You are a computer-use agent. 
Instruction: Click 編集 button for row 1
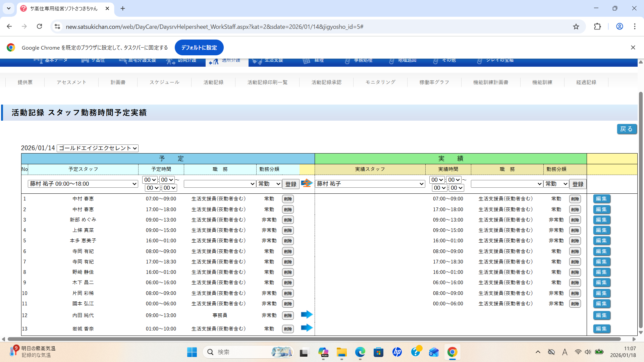(601, 199)
